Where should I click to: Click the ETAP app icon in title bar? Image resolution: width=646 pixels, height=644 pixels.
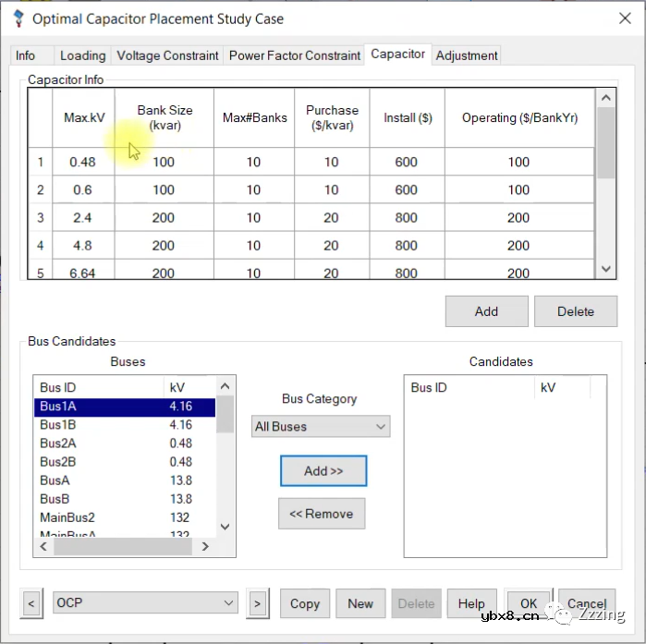18,18
